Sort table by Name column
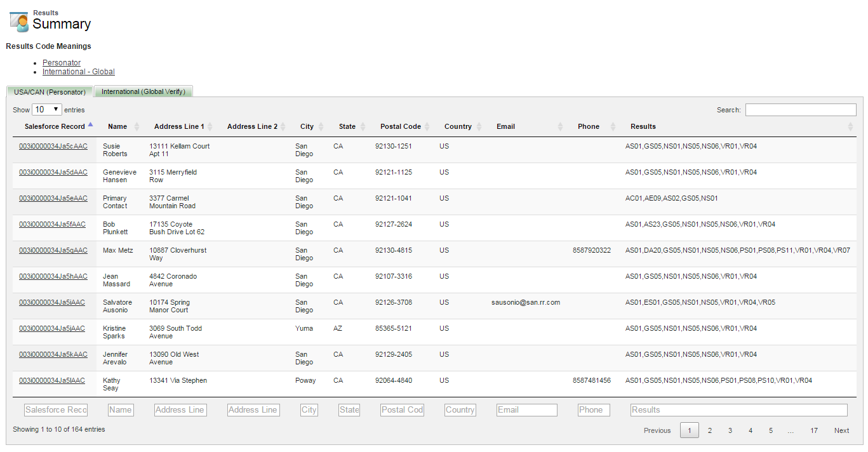Screen dimensions: 868x452 117,126
